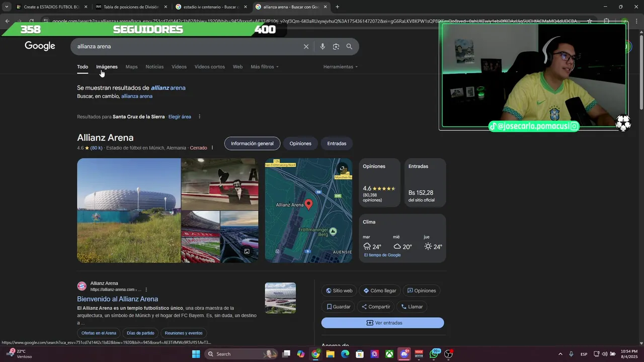Screen dimensions: 644x362
Task: Open the Windows Start menu
Action: pyautogui.click(x=196, y=354)
